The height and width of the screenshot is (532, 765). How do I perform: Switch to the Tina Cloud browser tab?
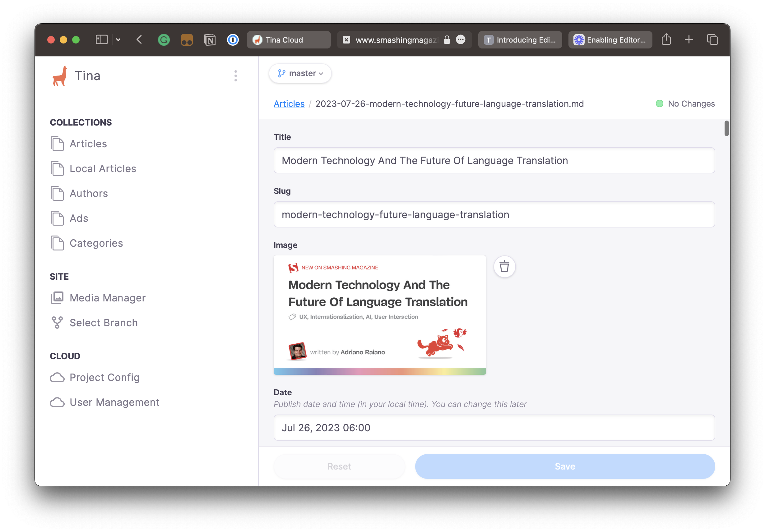(x=289, y=39)
